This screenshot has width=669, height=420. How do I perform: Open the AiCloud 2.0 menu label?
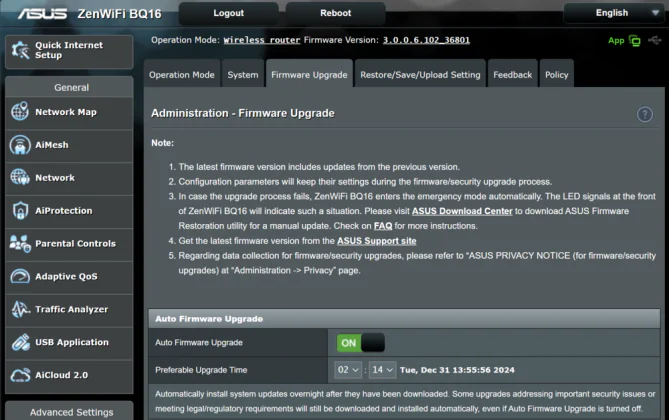click(x=61, y=375)
